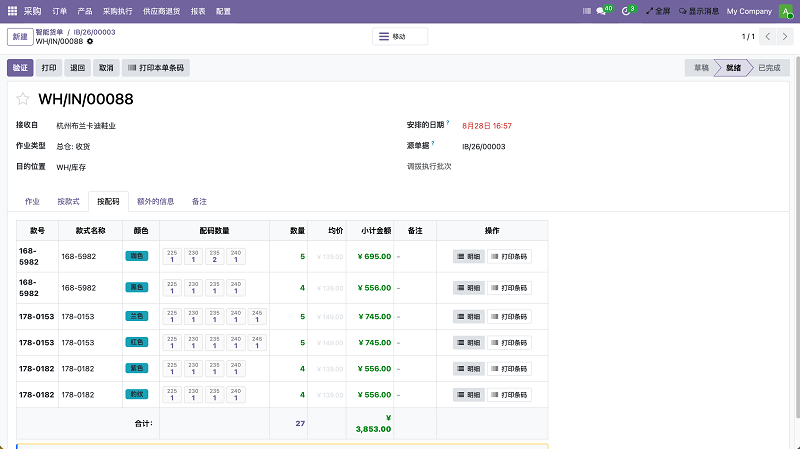Open the 采购执行 menu
The width and height of the screenshot is (800, 449).
pyautogui.click(x=117, y=11)
